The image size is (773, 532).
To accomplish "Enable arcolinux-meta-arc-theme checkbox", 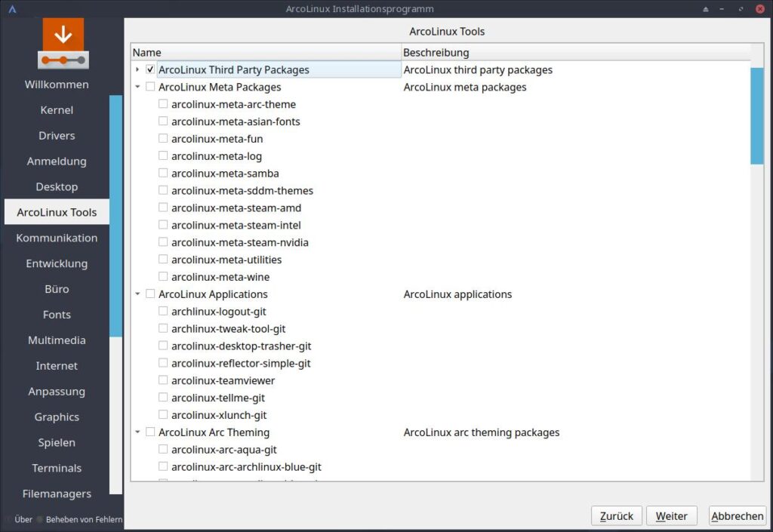I will click(x=163, y=104).
